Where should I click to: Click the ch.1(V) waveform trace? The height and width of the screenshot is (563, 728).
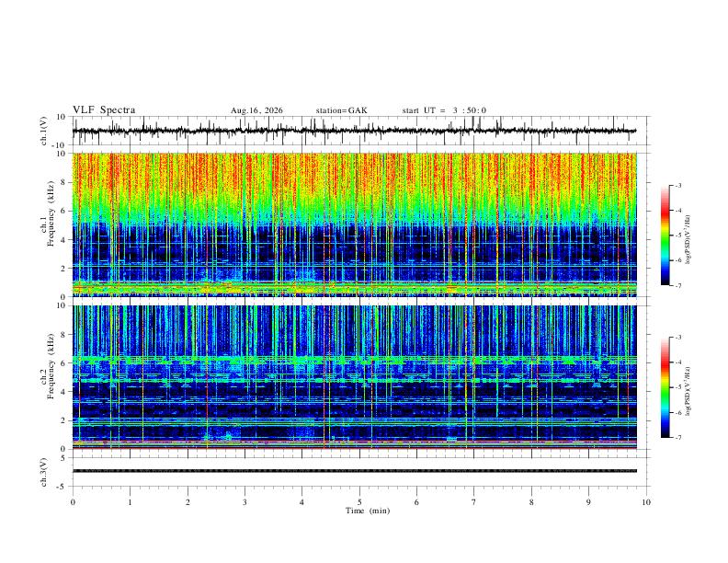point(354,131)
